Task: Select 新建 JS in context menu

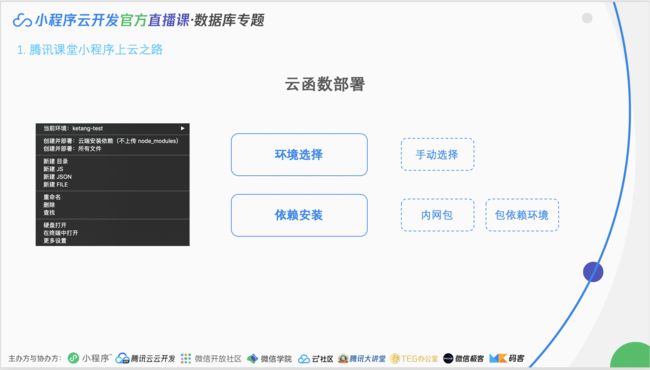Action: click(x=53, y=169)
